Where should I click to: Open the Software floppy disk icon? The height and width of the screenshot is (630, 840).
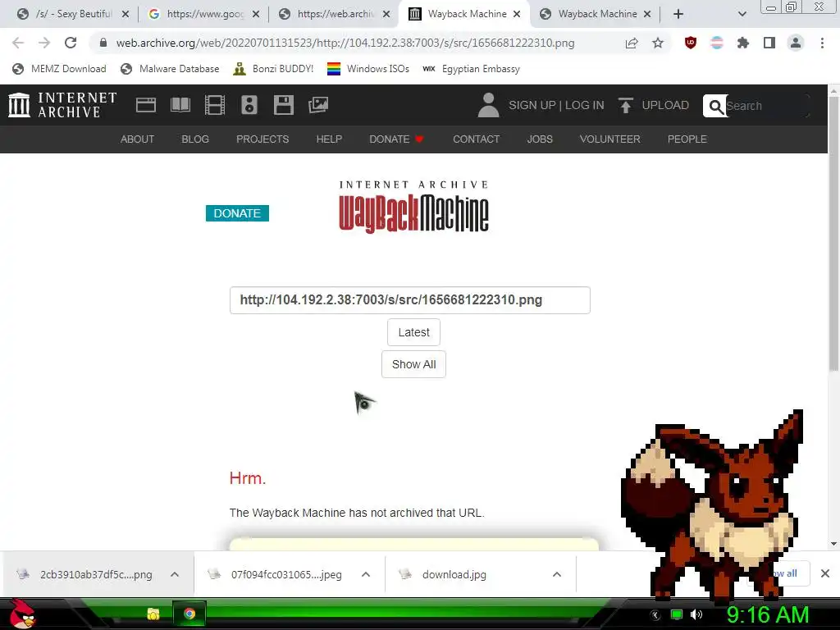click(283, 105)
